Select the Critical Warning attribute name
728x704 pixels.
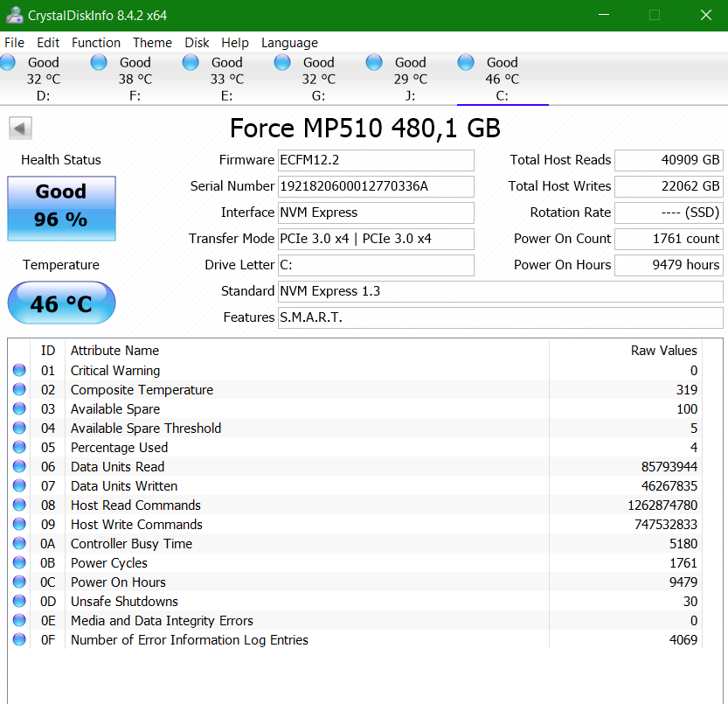[x=115, y=371]
